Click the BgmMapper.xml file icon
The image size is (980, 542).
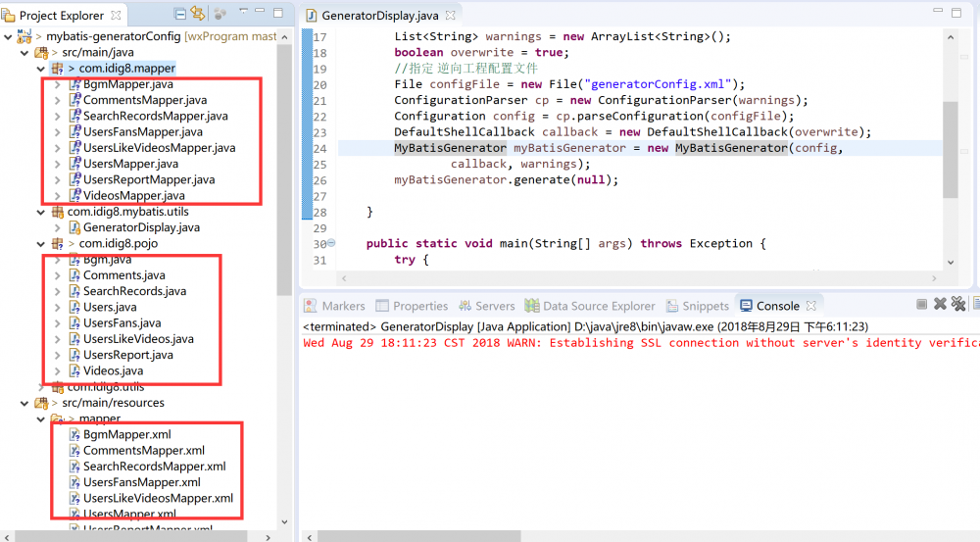[74, 434]
